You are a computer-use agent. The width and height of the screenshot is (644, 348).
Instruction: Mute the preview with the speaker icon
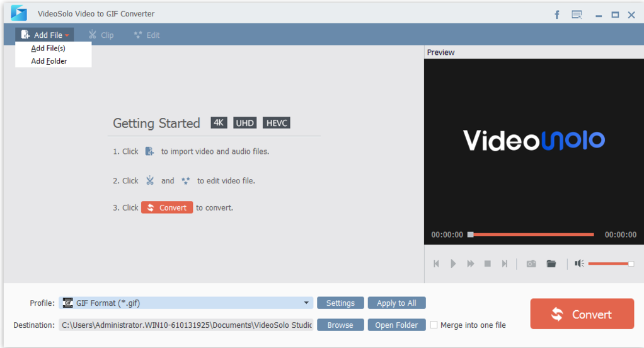[579, 264]
